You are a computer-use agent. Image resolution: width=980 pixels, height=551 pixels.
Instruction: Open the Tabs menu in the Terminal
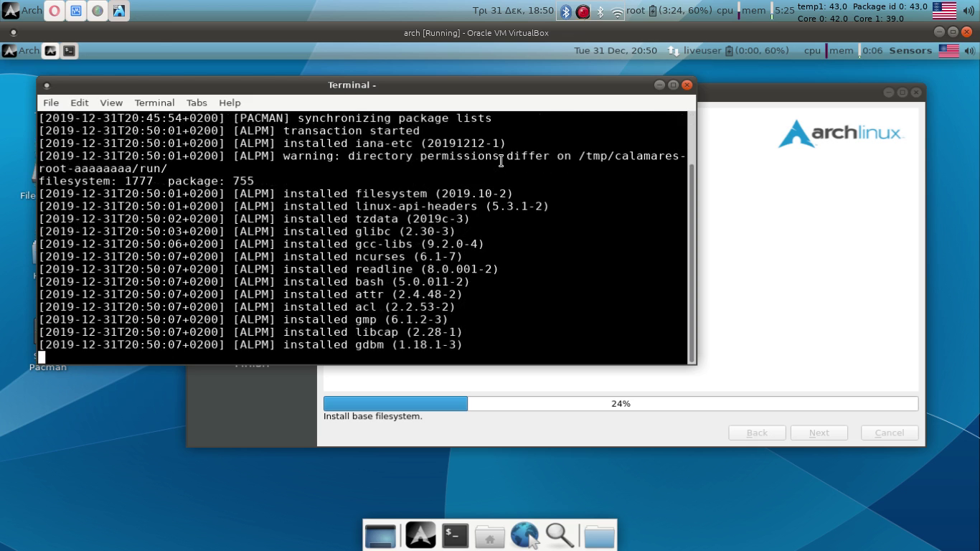pyautogui.click(x=196, y=103)
